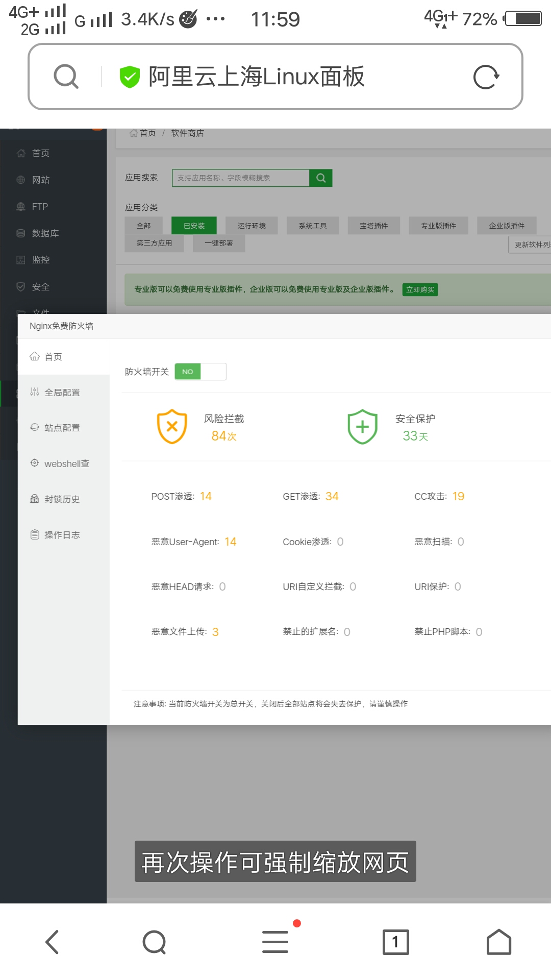Open 首页 in panel left sidebar
This screenshot has width=551, height=980.
[41, 153]
